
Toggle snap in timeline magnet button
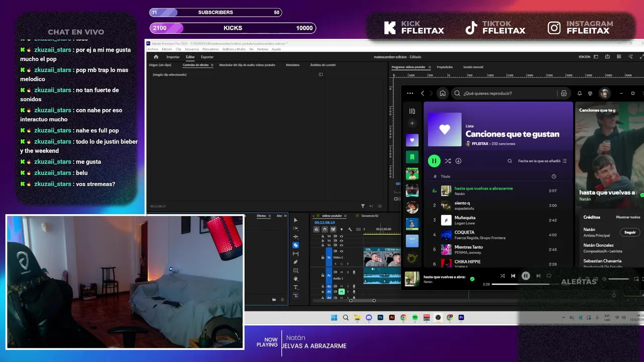[325, 229]
